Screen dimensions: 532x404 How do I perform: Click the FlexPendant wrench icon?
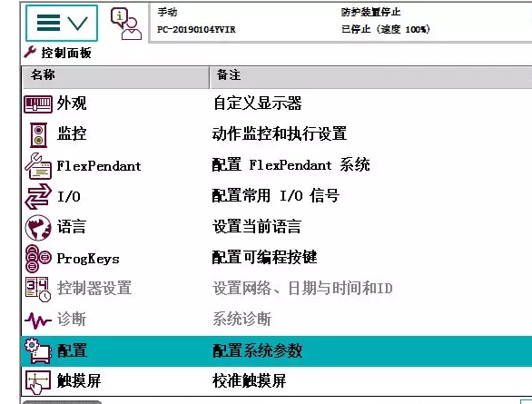coord(38,166)
